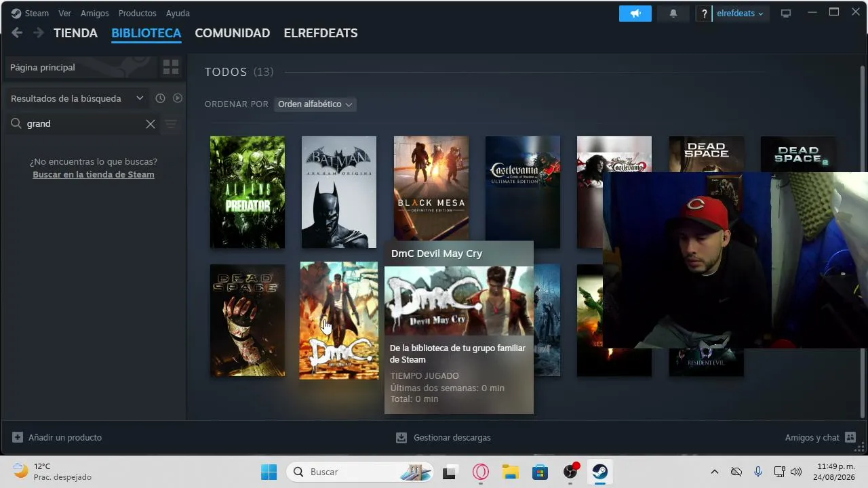Open Task View on the taskbar
This screenshot has width=868, height=488.
449,472
